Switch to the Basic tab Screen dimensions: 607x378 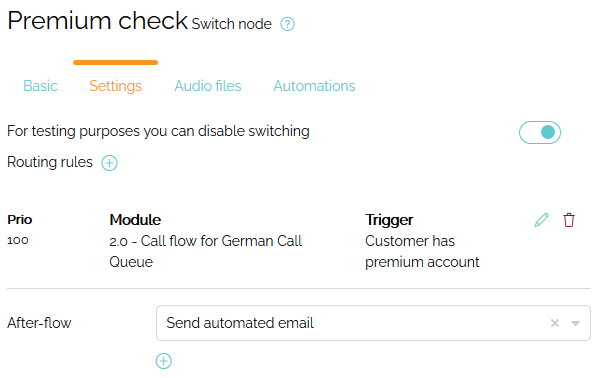pos(40,86)
